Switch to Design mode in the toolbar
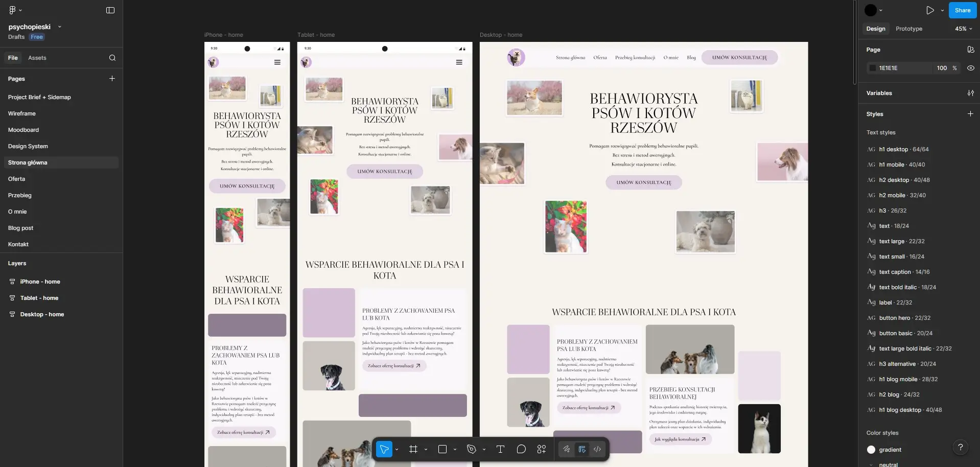This screenshot has height=467, width=980. click(x=582, y=449)
